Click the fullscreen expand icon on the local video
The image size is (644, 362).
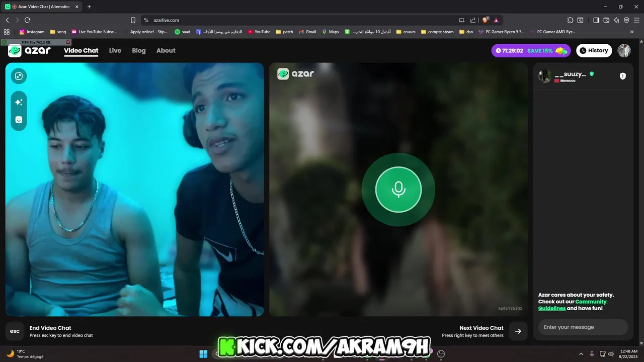(19, 76)
